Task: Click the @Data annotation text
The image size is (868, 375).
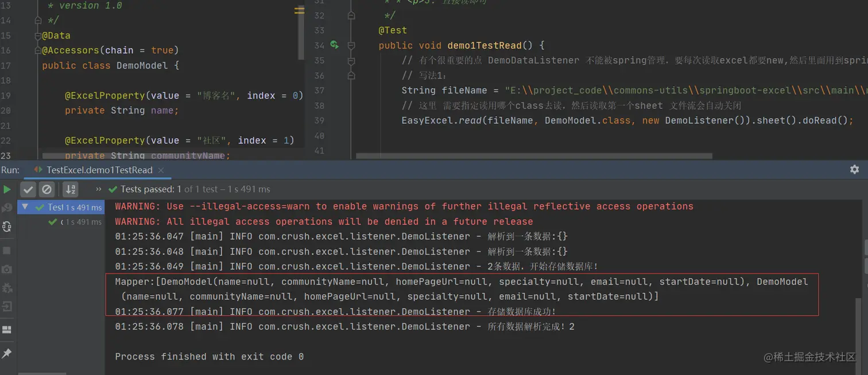Action: point(56,36)
